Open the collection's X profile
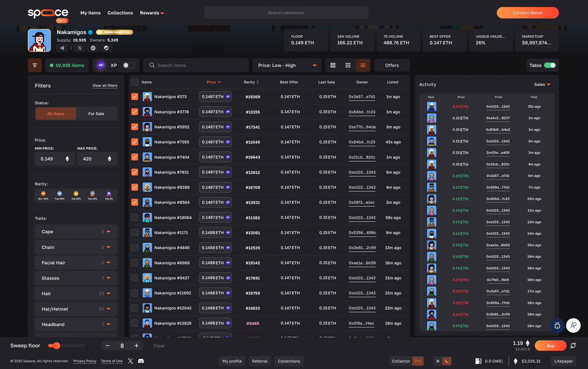 pos(79,48)
